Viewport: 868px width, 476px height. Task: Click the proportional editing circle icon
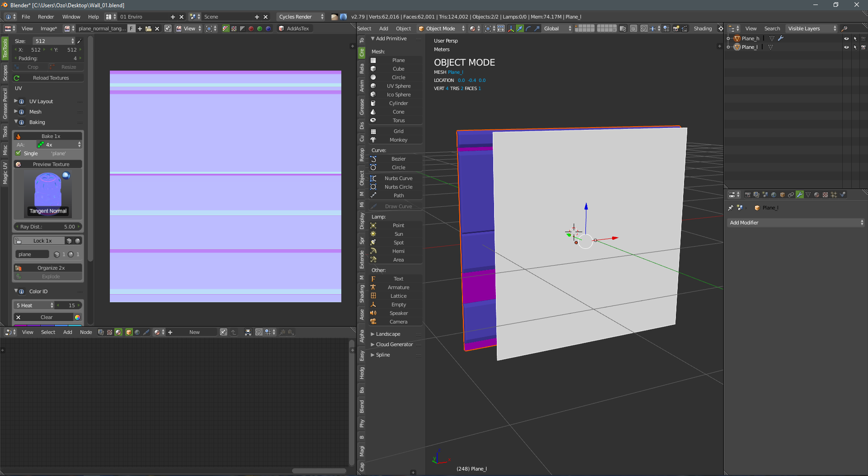[633, 29]
